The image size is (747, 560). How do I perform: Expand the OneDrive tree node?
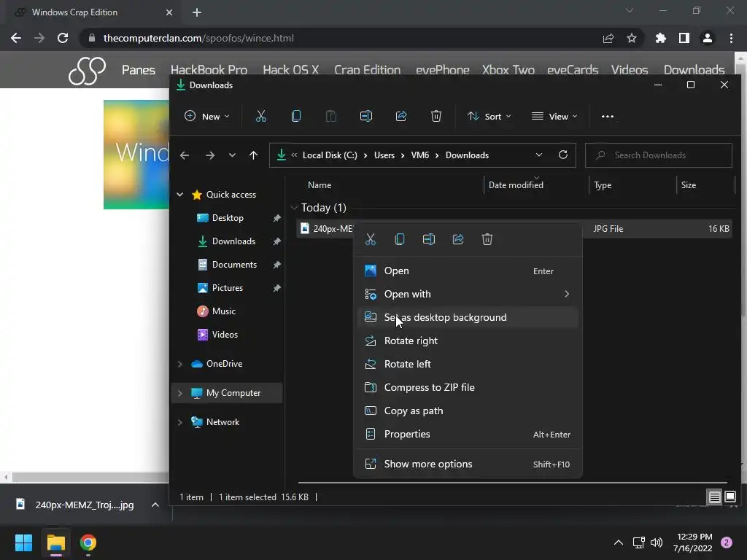[x=180, y=364]
